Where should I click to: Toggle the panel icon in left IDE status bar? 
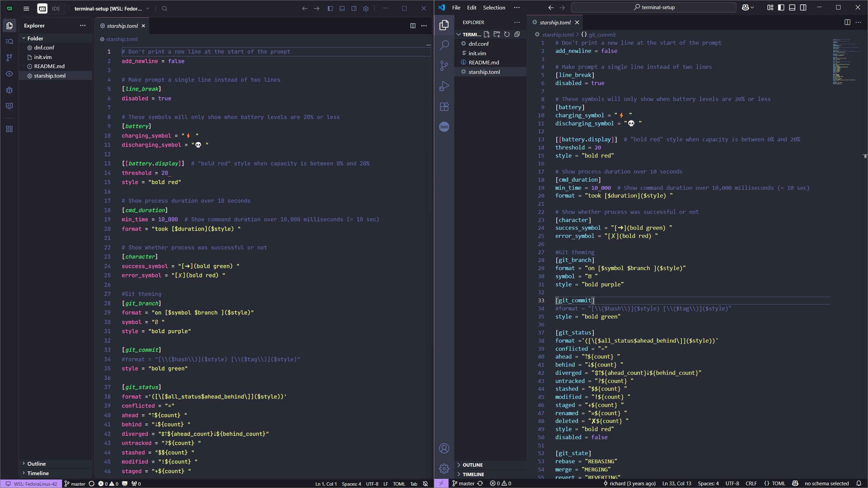coord(125,484)
